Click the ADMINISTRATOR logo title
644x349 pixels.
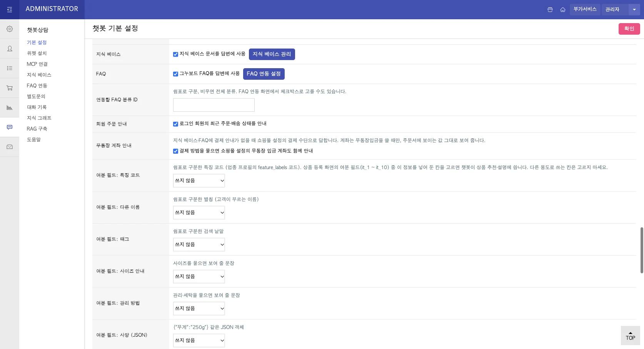coord(52,9)
